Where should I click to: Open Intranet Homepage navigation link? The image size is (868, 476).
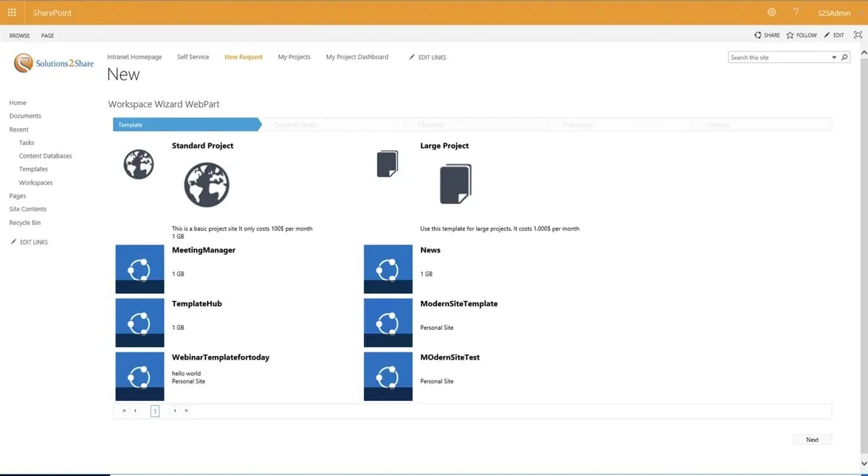point(135,56)
